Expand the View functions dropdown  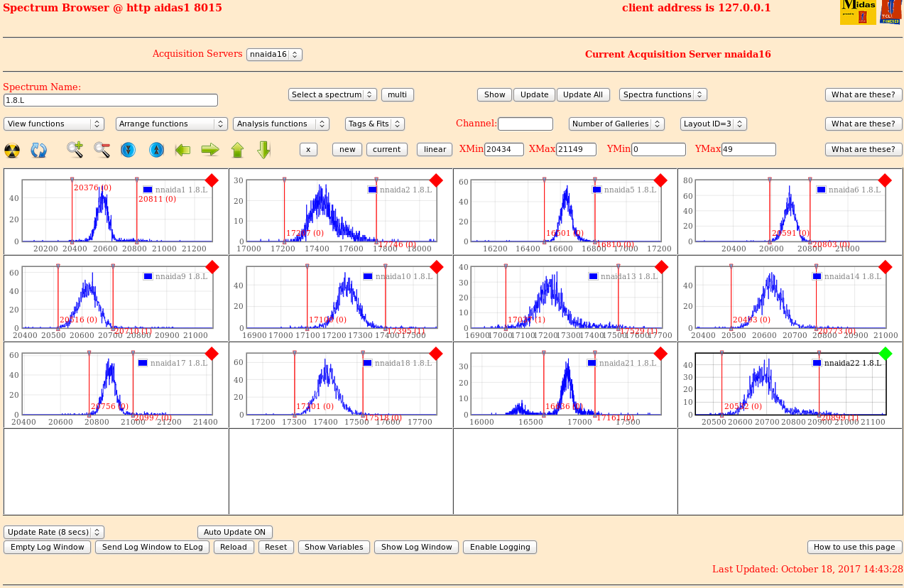pyautogui.click(x=54, y=124)
